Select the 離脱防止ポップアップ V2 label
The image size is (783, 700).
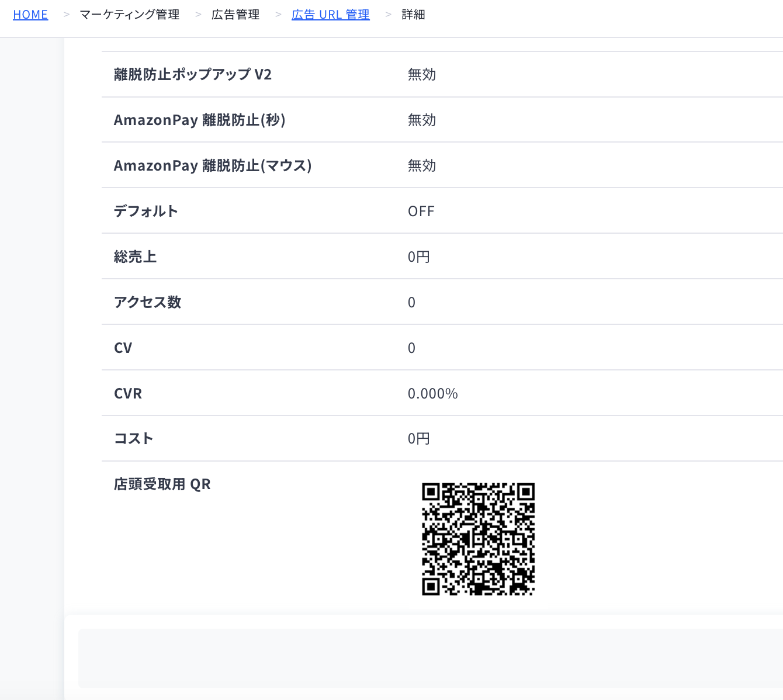pyautogui.click(x=193, y=74)
